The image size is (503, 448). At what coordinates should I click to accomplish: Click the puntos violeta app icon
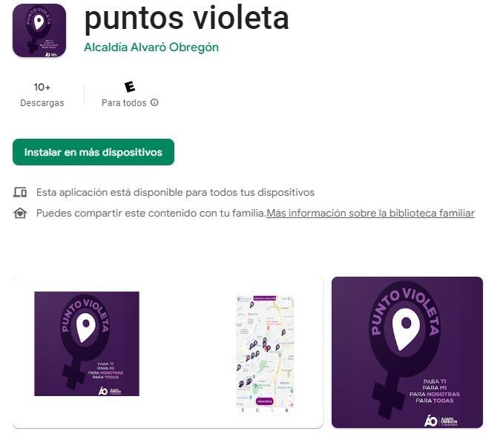(x=39, y=30)
